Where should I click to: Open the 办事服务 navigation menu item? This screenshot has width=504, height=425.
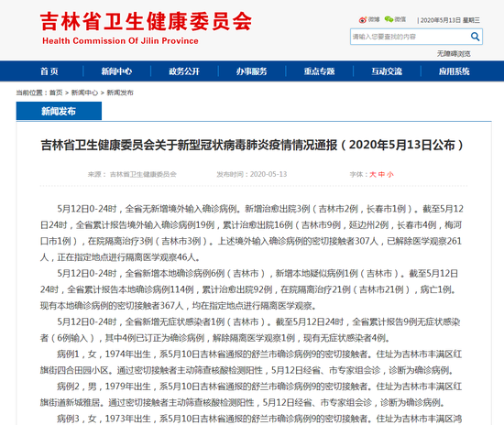[252, 71]
